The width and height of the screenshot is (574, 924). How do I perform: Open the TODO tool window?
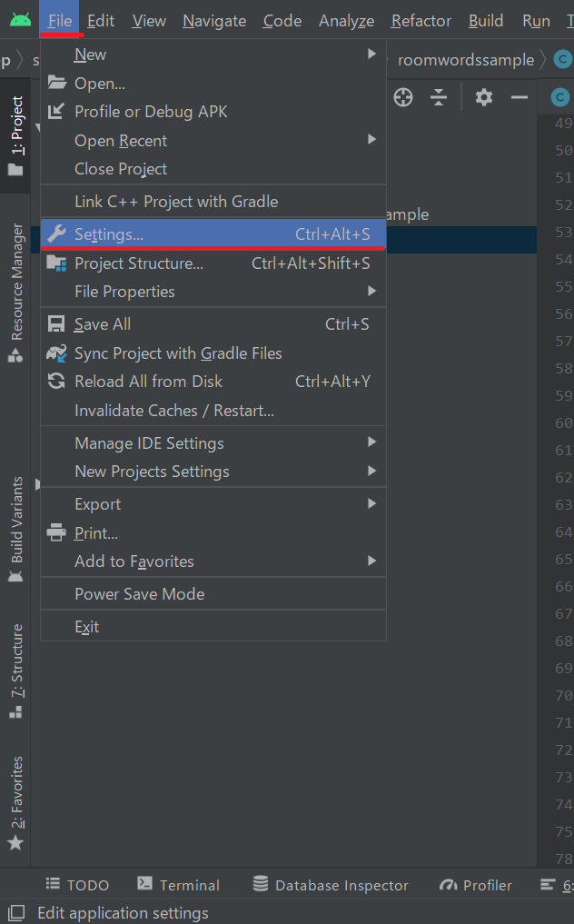[x=77, y=885]
